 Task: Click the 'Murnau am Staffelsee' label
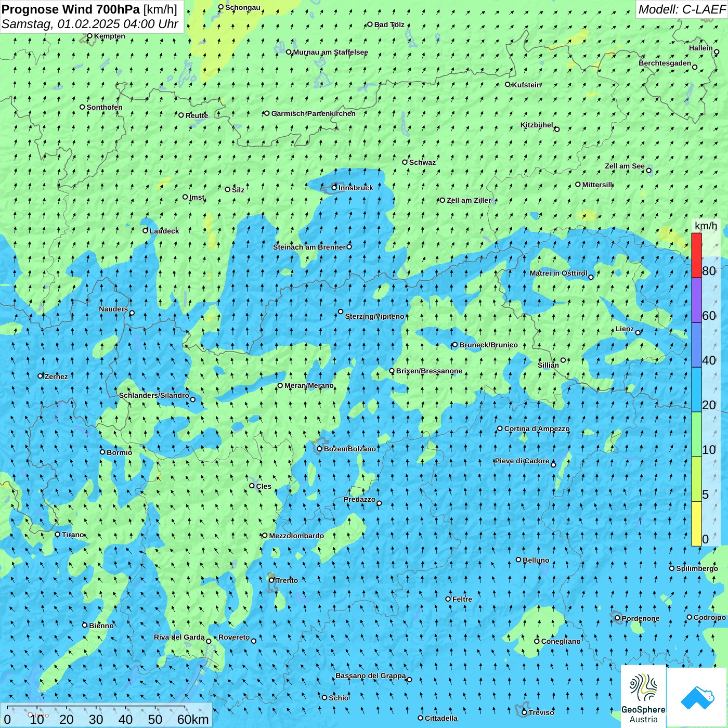click(x=330, y=52)
